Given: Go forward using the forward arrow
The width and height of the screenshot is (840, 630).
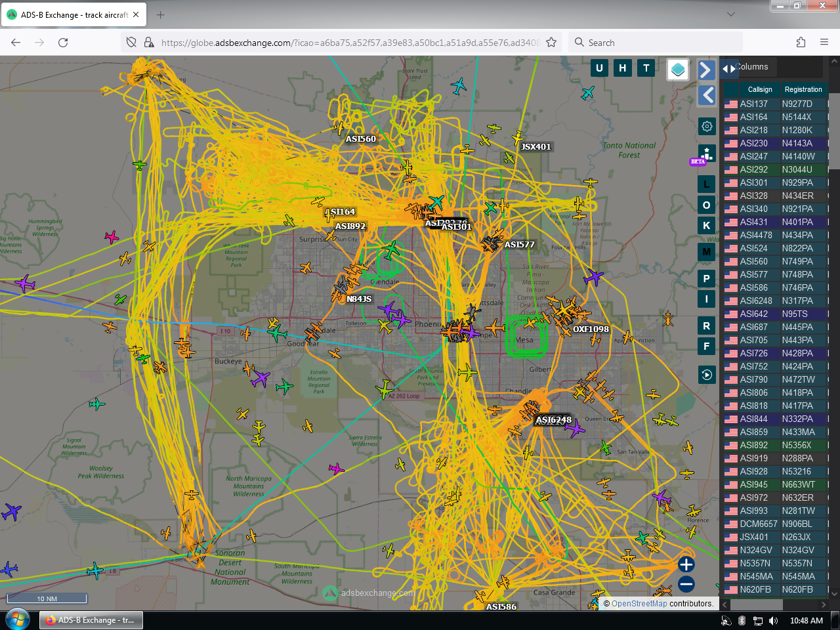Looking at the screenshot, I should [x=39, y=42].
